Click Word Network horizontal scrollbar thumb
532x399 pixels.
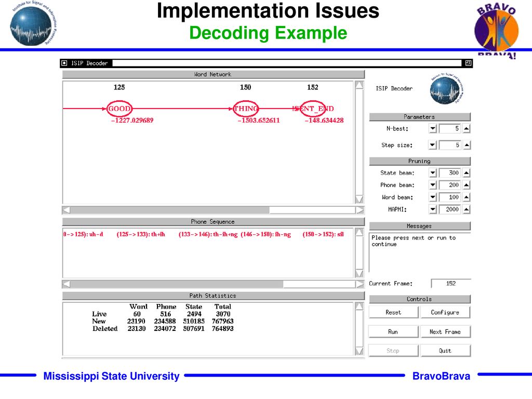(x=170, y=210)
